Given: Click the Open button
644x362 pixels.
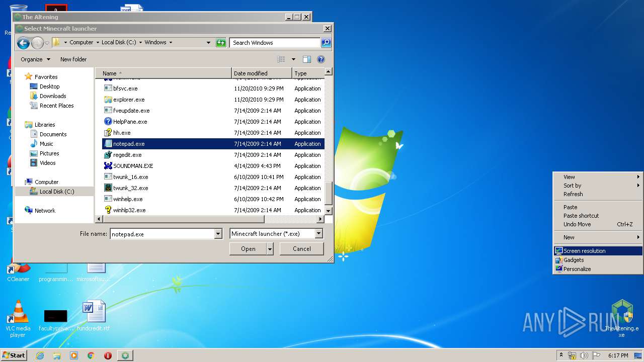Looking at the screenshot, I should tap(248, 249).
